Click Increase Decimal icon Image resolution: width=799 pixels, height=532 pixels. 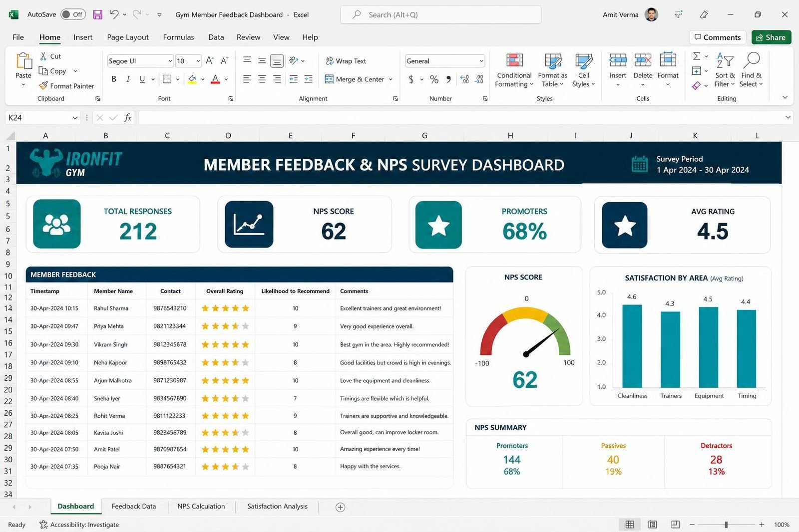click(x=464, y=79)
